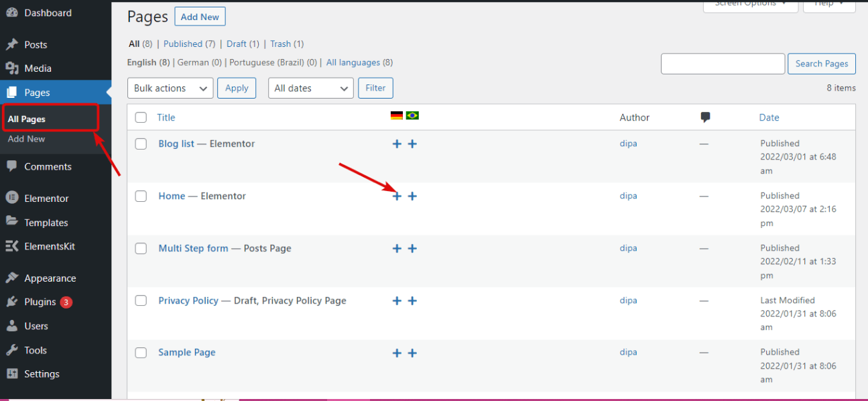Click the Pages icon in sidebar
Image resolution: width=868 pixels, height=401 pixels.
click(11, 93)
